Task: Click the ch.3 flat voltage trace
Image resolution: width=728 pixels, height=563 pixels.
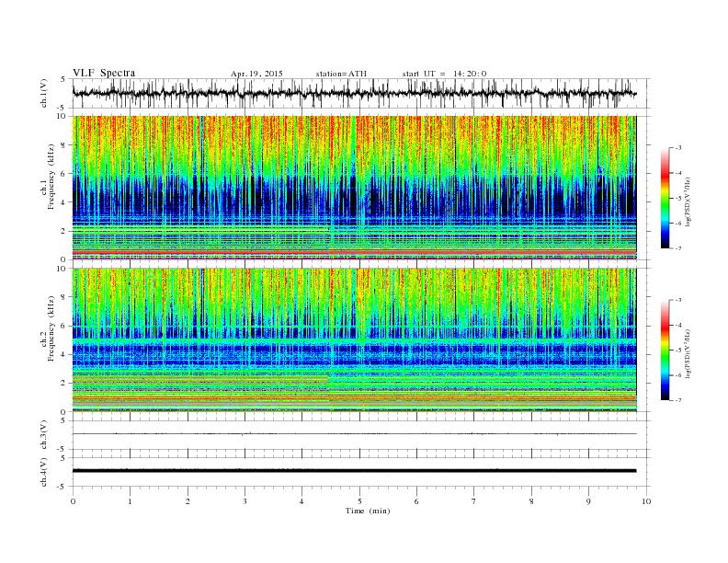Action: [x=354, y=434]
